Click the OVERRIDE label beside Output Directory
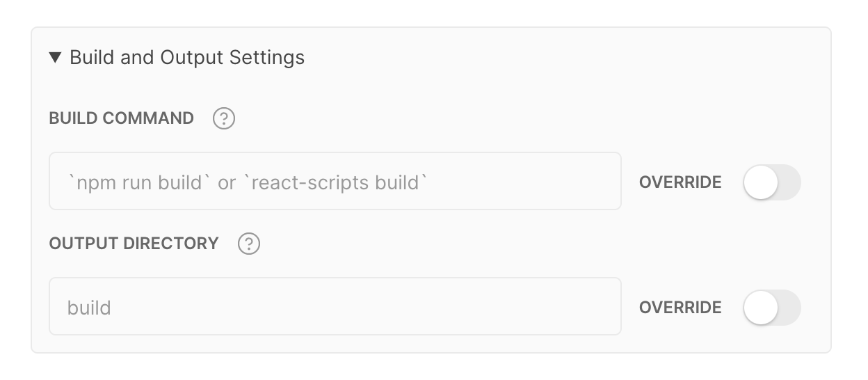The height and width of the screenshot is (380, 868). coord(680,308)
